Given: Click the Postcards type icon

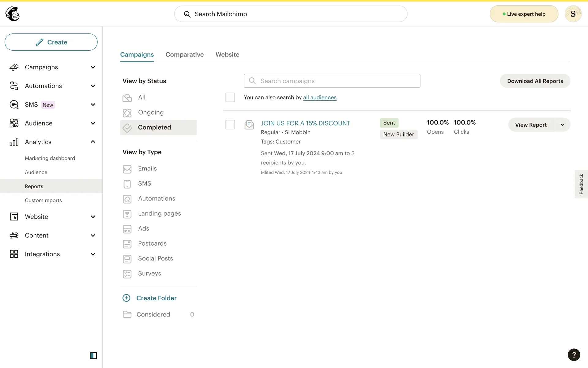Looking at the screenshot, I should click(x=127, y=244).
